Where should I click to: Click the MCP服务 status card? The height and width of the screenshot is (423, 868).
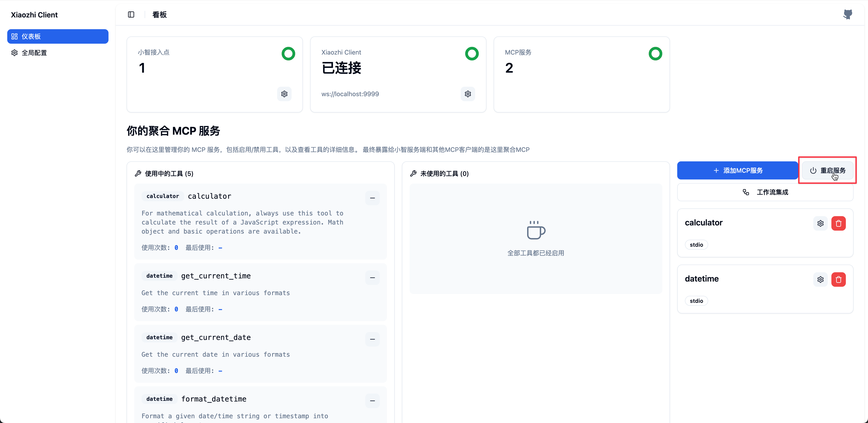pos(581,74)
